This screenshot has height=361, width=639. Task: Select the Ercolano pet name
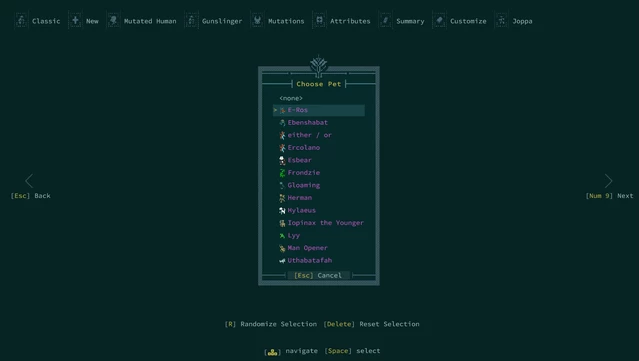click(304, 147)
